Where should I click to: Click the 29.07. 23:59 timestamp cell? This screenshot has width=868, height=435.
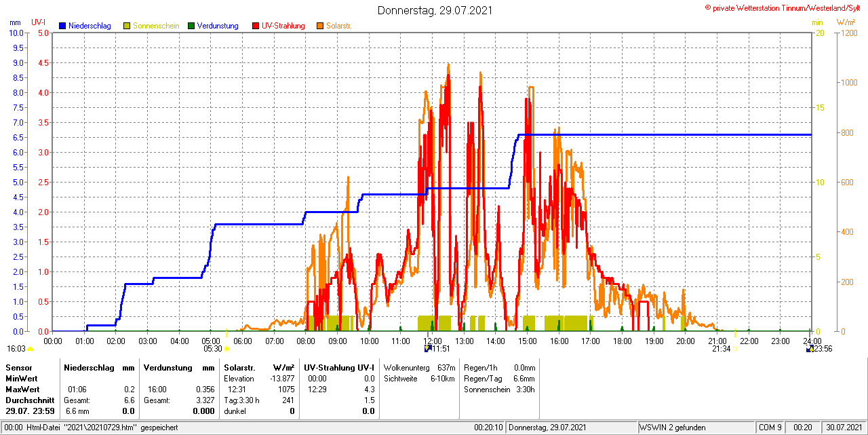click(30, 411)
